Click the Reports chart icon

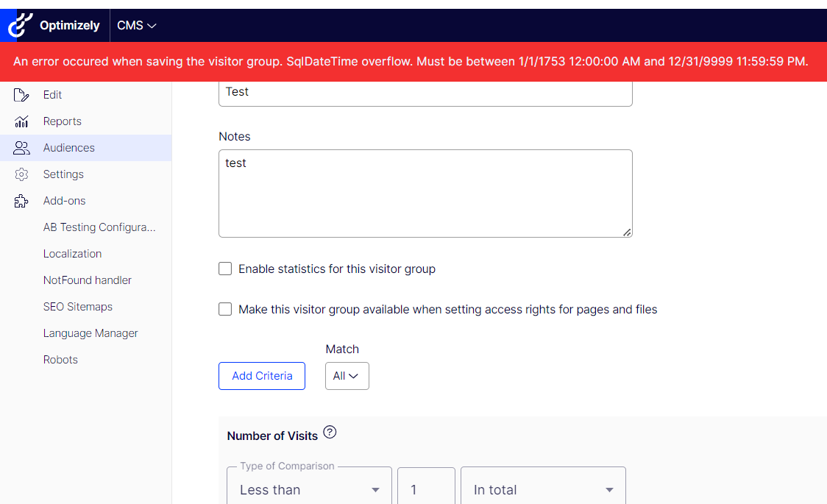[21, 121]
